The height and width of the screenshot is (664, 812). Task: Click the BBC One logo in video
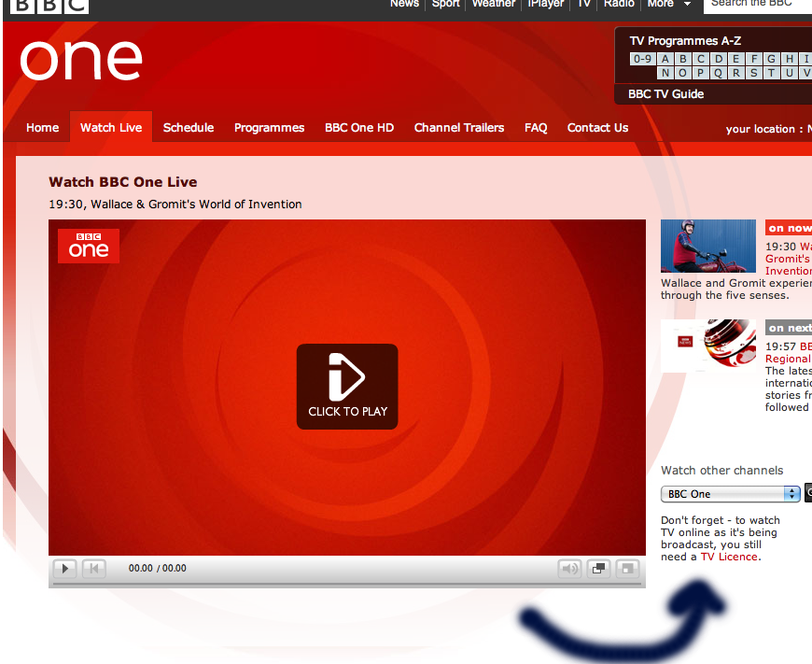89,246
